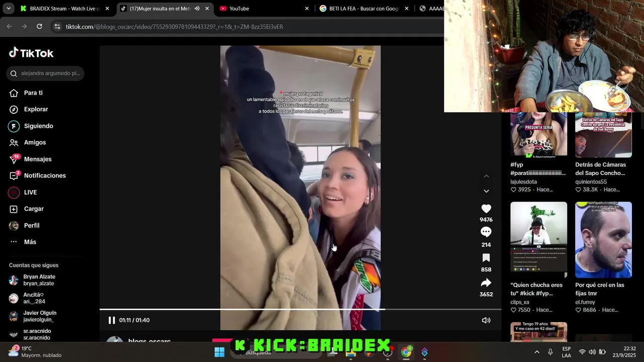
Task: Open "Quien chucha eres tu" video thumbnail
Action: [538, 240]
